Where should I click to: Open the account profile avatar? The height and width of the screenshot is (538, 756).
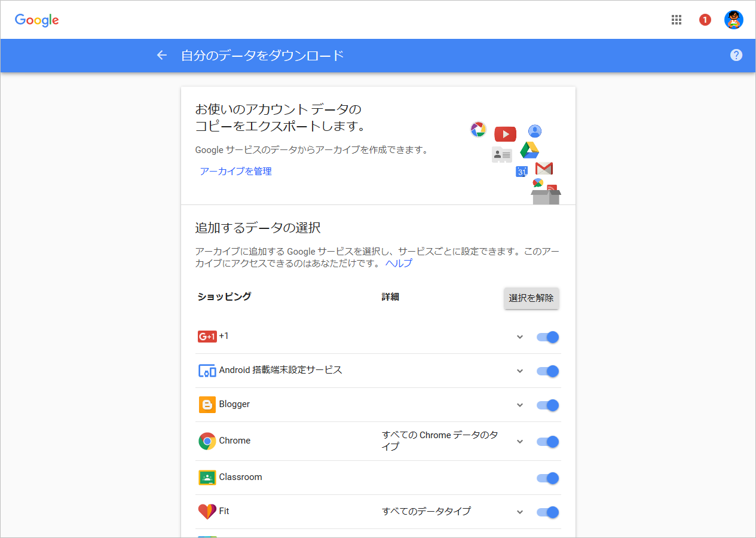click(x=734, y=20)
